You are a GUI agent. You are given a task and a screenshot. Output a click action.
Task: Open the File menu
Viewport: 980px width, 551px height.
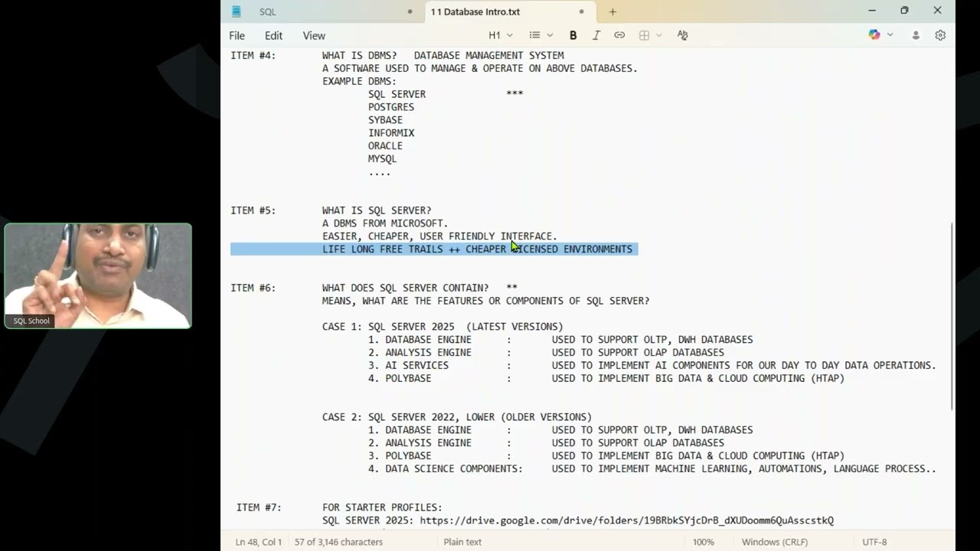(x=237, y=35)
